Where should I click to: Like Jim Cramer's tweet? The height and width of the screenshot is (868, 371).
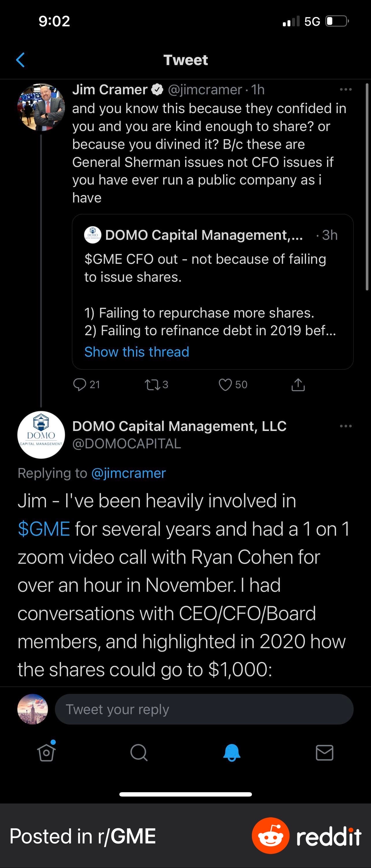point(225,384)
